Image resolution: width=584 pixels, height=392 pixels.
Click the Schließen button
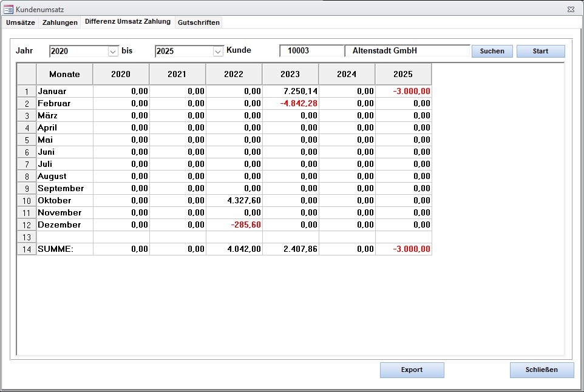coord(542,370)
